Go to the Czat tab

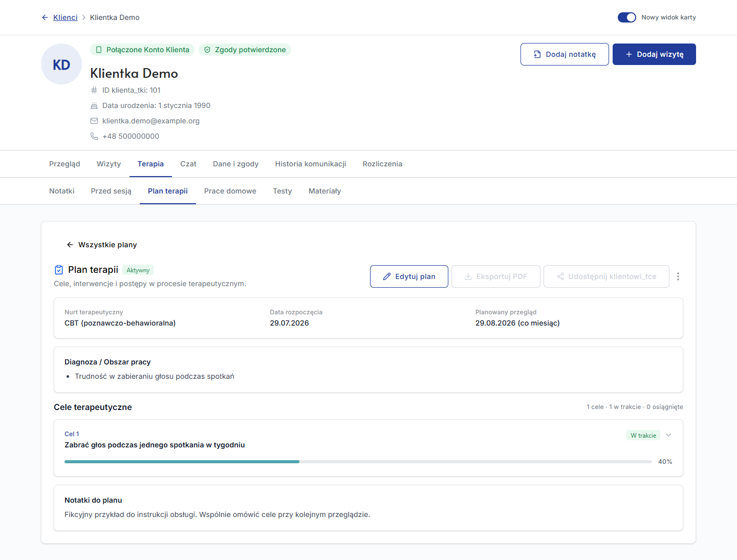click(188, 164)
